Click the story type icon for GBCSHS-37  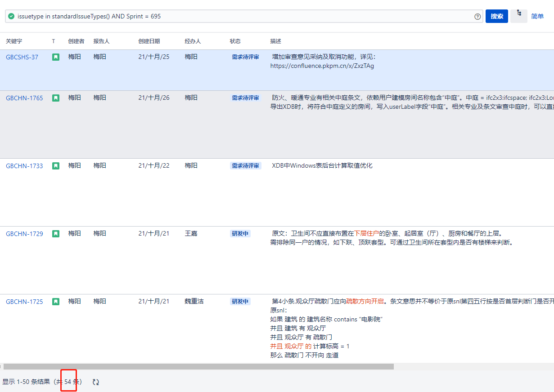point(56,57)
